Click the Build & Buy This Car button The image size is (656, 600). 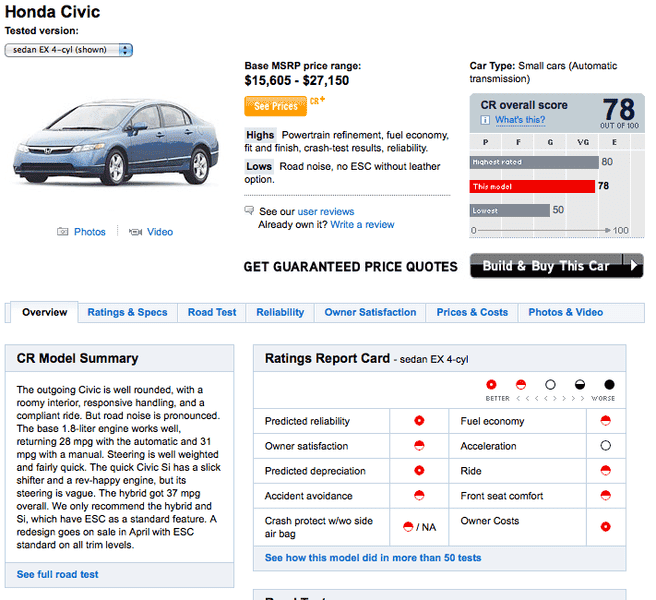click(556, 266)
